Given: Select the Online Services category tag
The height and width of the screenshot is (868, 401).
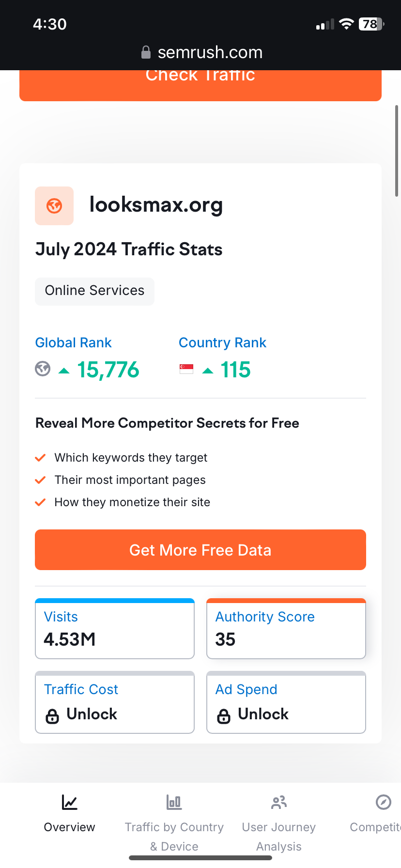Looking at the screenshot, I should [94, 291].
